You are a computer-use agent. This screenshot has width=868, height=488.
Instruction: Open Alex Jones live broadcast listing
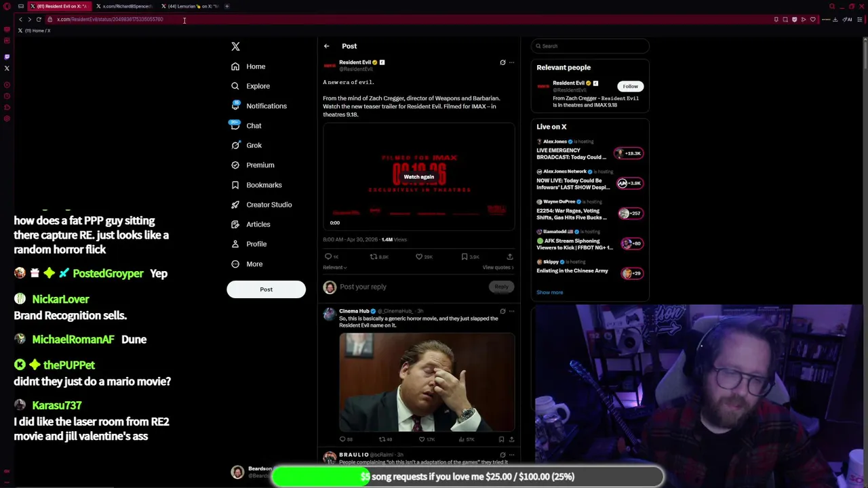tap(589, 150)
